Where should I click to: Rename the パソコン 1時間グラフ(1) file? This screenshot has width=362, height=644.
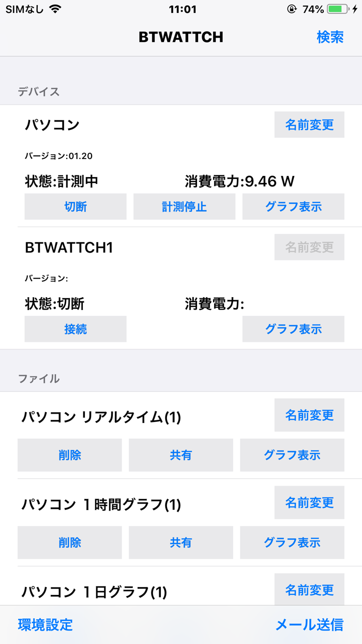click(x=309, y=502)
